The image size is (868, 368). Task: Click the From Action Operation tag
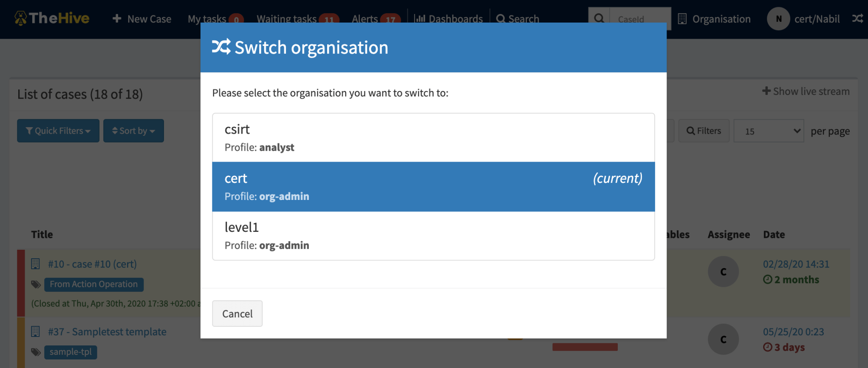(93, 284)
